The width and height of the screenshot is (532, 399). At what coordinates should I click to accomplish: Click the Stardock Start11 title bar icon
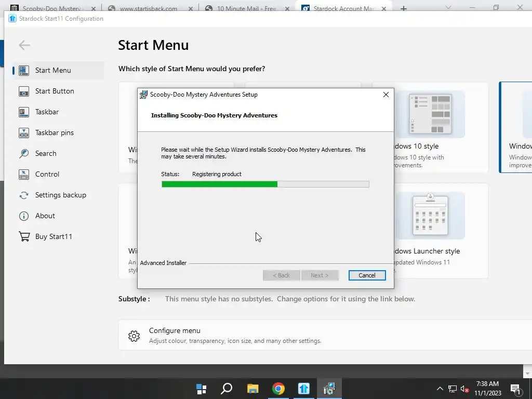coord(12,18)
